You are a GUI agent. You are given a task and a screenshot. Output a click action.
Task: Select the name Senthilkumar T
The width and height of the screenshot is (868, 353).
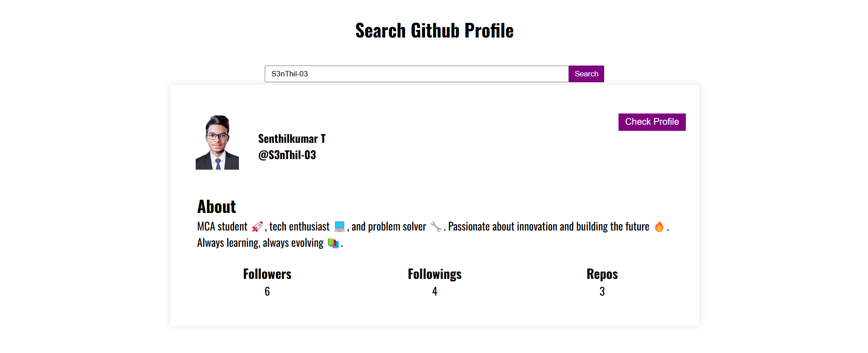click(x=291, y=139)
